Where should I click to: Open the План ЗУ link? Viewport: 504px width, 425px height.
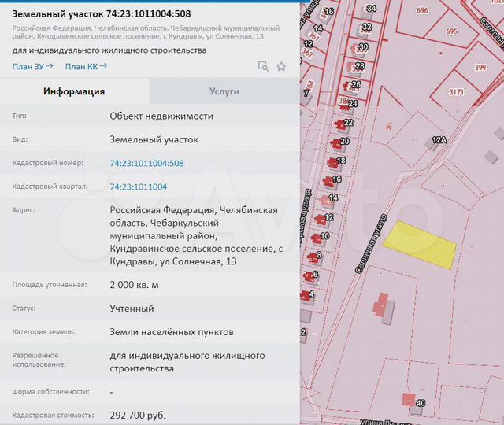point(33,67)
